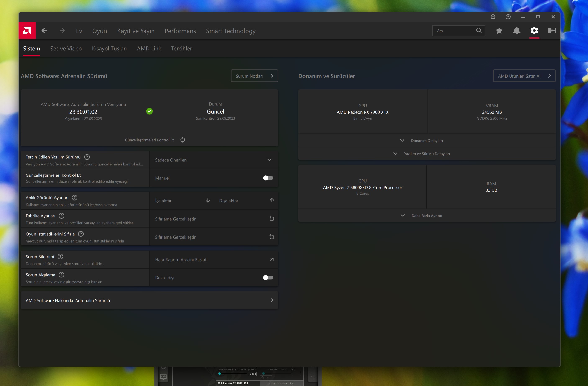Go to the Oyun menu
The width and height of the screenshot is (588, 386).
click(100, 31)
